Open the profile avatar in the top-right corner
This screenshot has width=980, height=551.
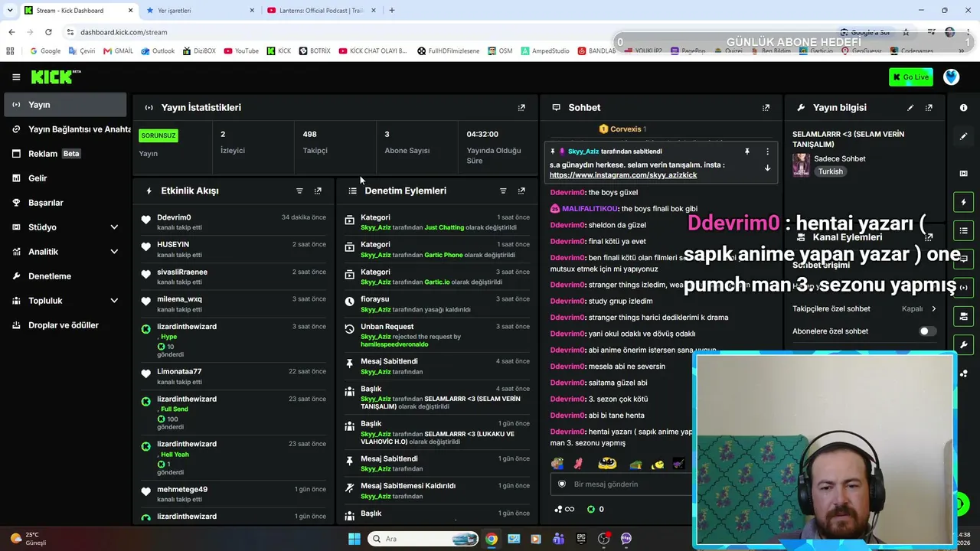[x=951, y=77]
